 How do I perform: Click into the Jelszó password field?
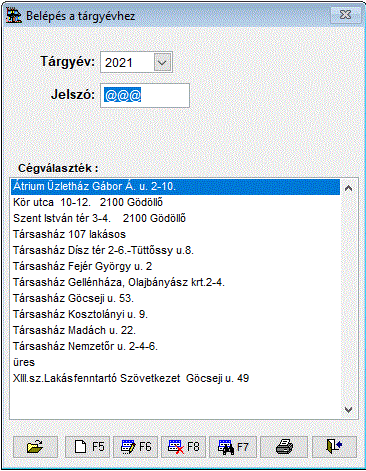[145, 95]
